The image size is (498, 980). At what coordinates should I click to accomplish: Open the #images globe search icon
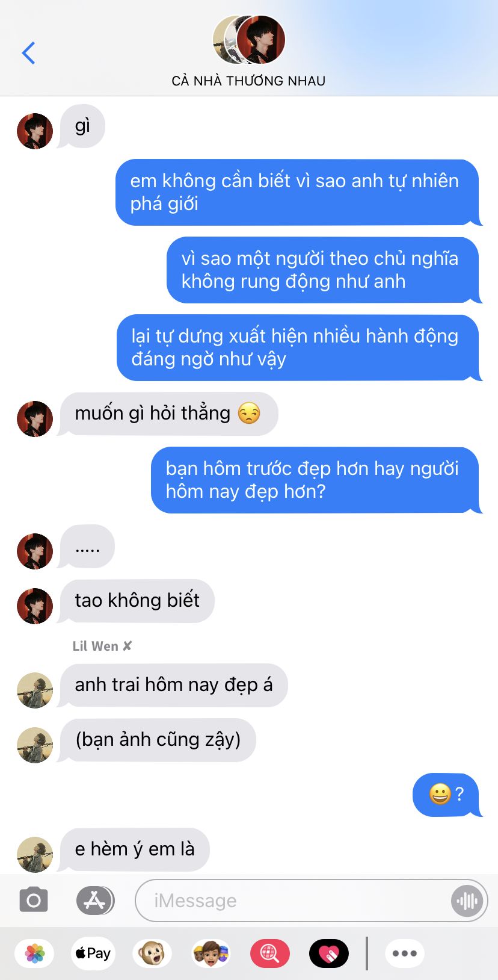[269, 954]
